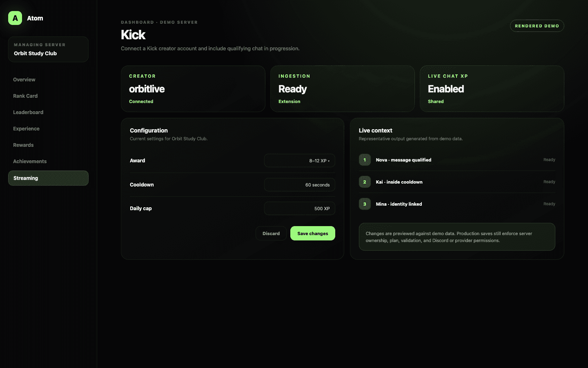Click number 3 badge beside Mina

(365, 204)
